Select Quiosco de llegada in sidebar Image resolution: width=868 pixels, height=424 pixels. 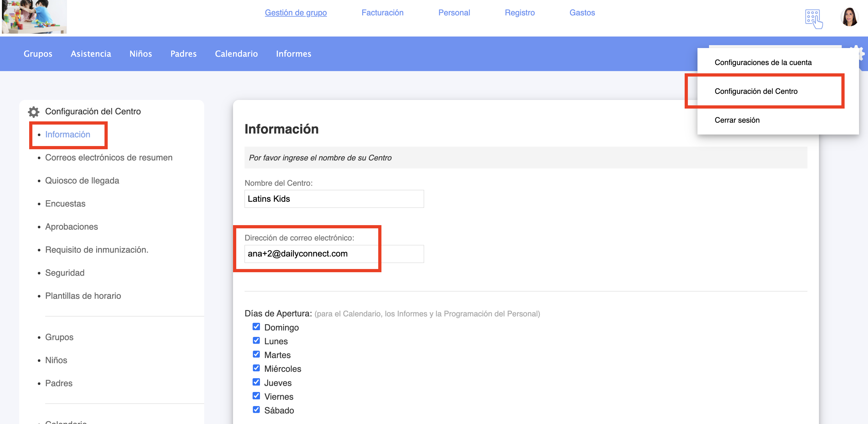(x=82, y=181)
